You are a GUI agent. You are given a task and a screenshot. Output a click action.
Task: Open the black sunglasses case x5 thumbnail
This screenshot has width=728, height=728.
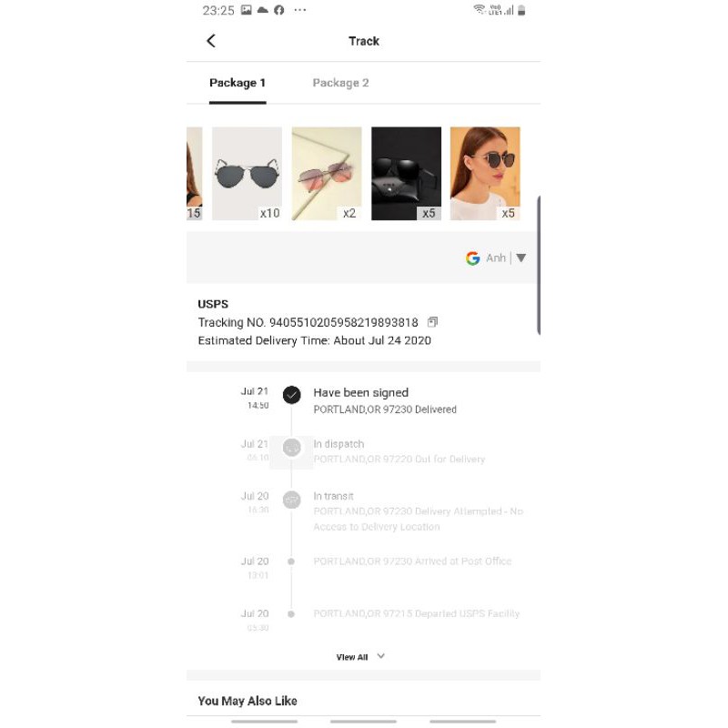[406, 174]
